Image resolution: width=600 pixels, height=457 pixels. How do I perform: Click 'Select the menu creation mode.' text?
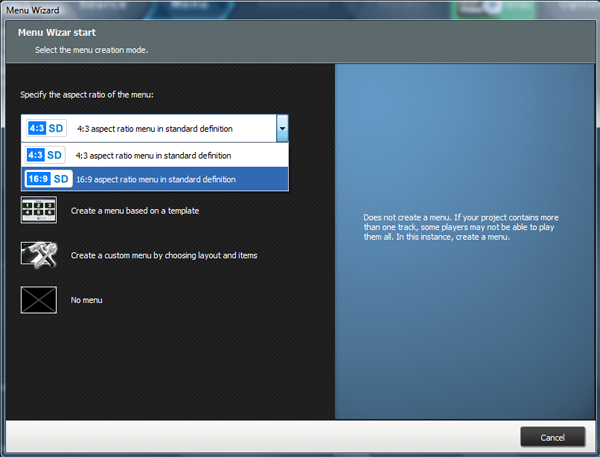pyautogui.click(x=91, y=50)
